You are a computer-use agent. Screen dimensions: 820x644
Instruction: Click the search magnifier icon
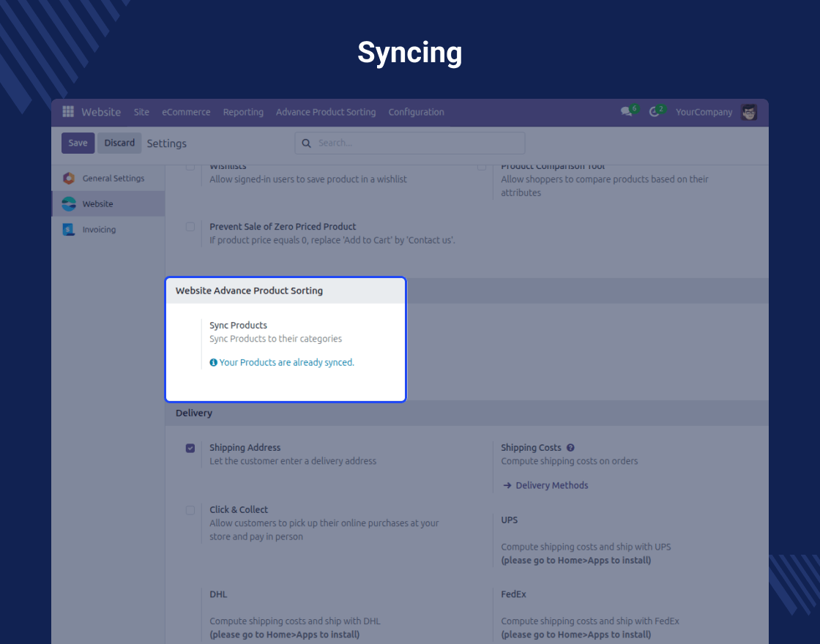tap(307, 143)
